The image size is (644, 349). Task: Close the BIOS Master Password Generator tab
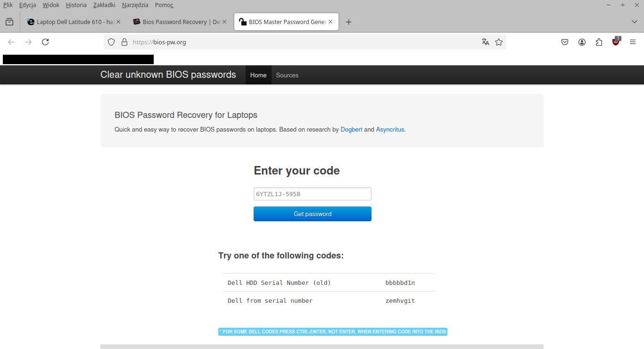330,22
